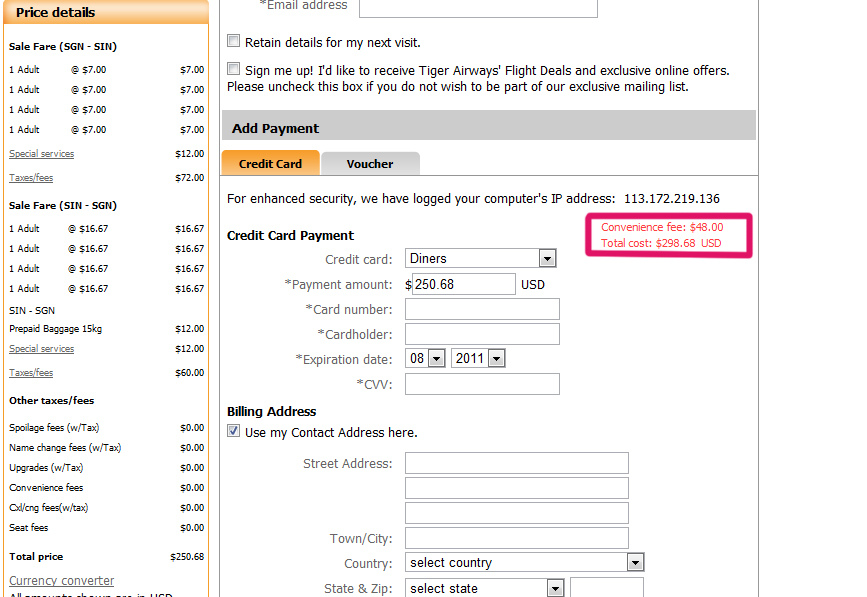Click the 'Upgrades (w/Tax)' row
Screen dimensions: 867x597
(x=106, y=468)
